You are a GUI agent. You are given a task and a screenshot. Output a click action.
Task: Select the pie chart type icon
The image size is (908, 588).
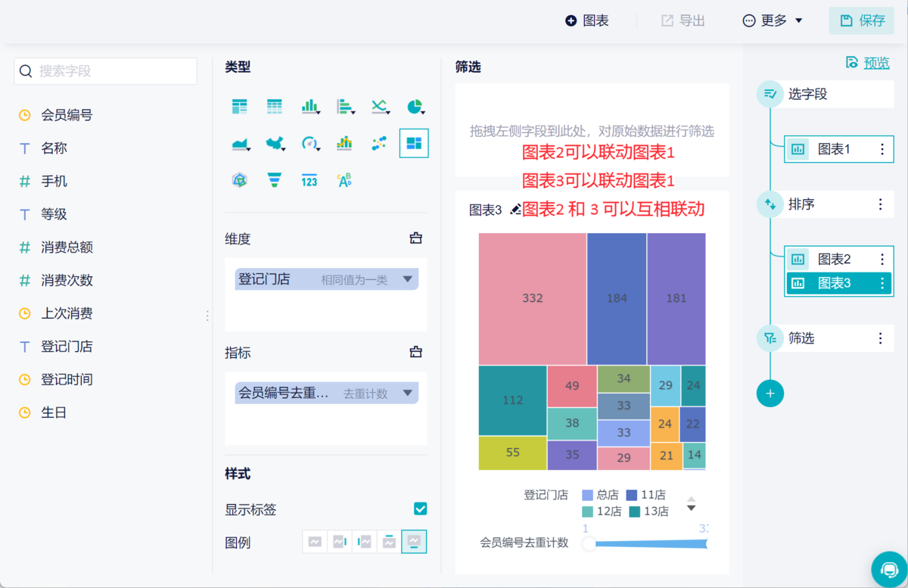point(414,106)
